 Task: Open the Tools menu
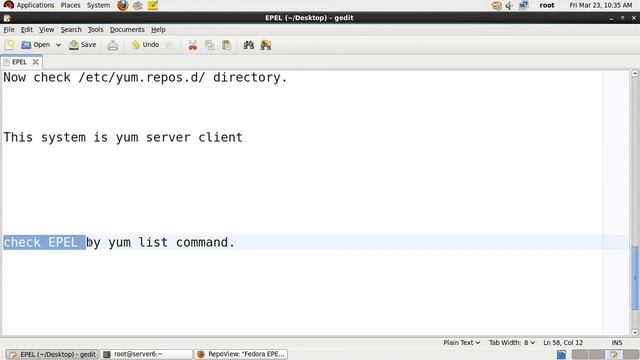pyautogui.click(x=96, y=29)
